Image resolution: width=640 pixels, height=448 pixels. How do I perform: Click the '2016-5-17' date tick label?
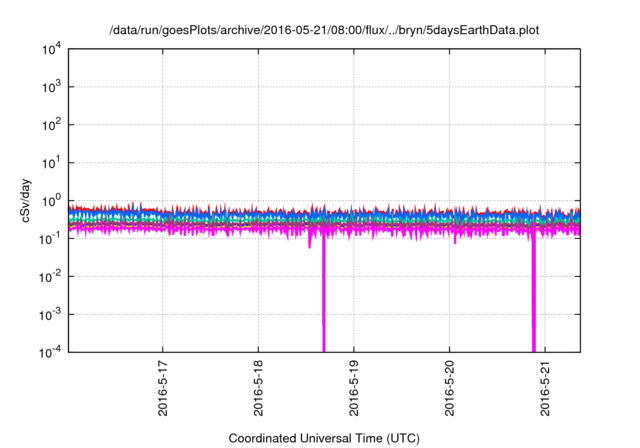pos(162,388)
